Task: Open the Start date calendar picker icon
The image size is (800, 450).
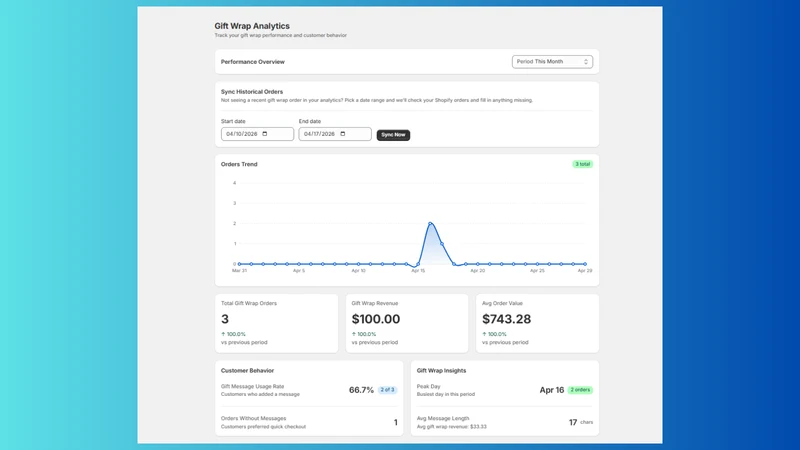Action: (265, 134)
